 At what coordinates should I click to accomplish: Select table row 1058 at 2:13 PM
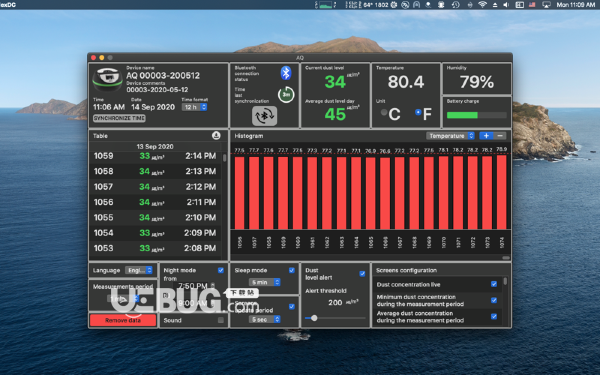pos(155,171)
